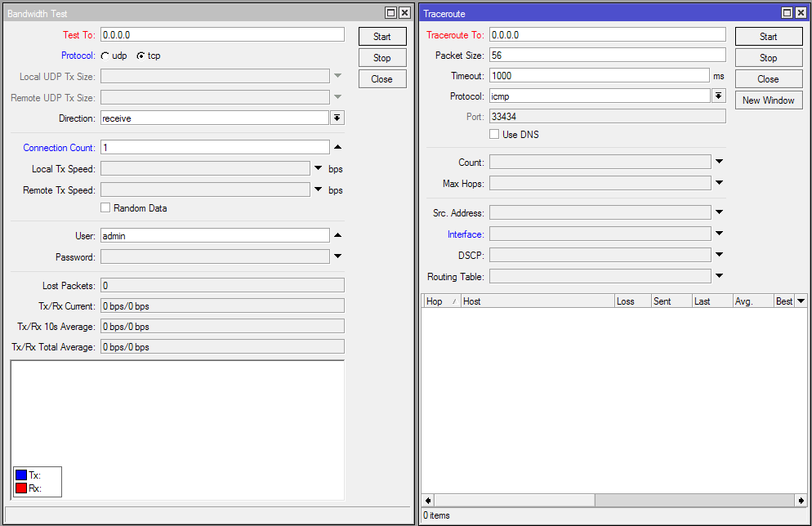Open the traceroute table column selector dropdown
The image size is (812, 526).
click(801, 301)
